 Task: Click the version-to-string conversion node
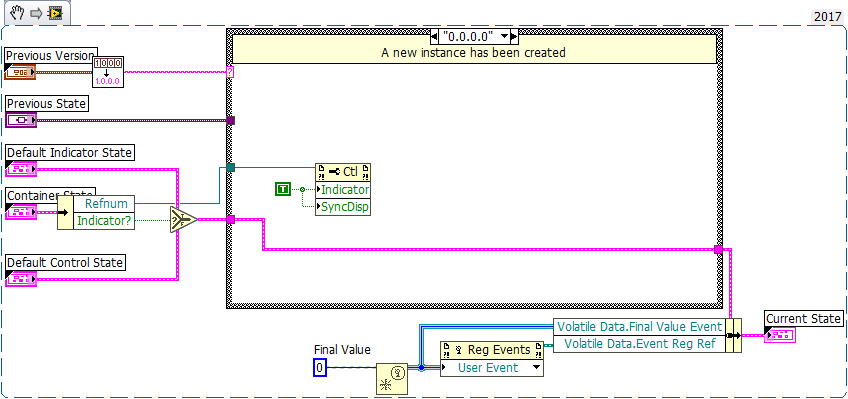pyautogui.click(x=109, y=72)
